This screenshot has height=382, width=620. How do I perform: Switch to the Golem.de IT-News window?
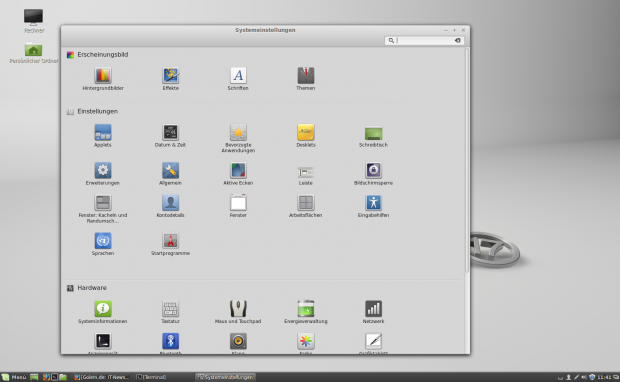point(102,377)
